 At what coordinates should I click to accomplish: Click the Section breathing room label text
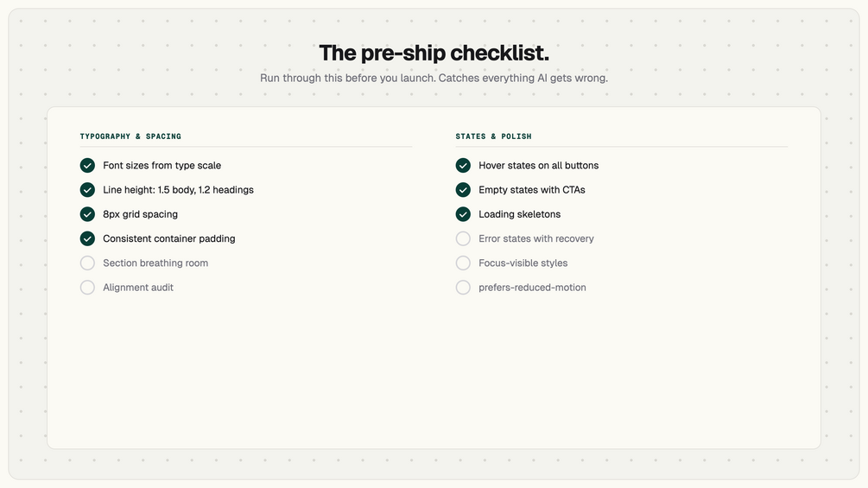point(155,263)
